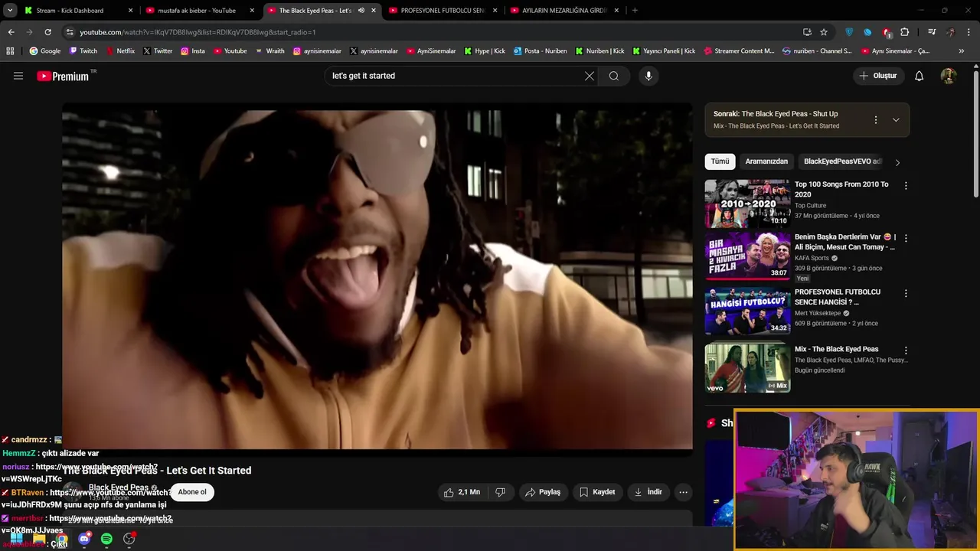Click the search magnifier button
Viewport: 980px width, 551px height.
tap(614, 76)
